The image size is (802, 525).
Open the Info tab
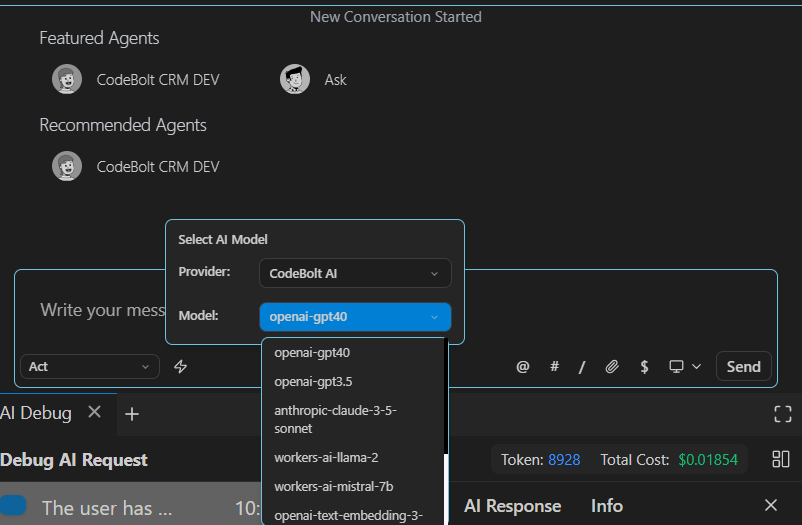[607, 506]
